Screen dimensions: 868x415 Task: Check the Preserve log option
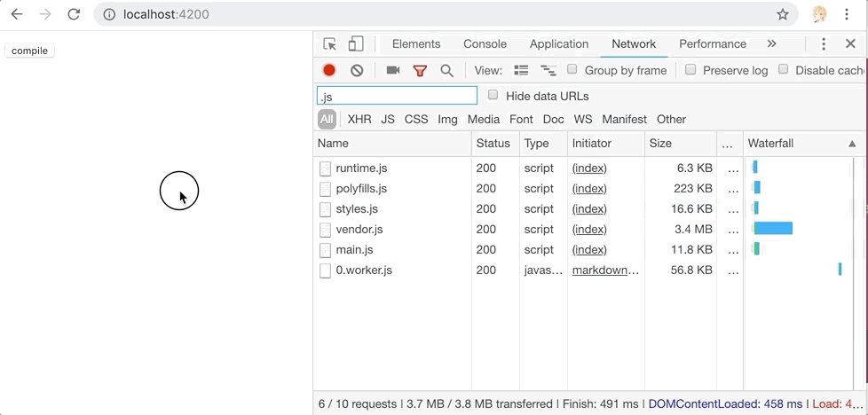[690, 69]
